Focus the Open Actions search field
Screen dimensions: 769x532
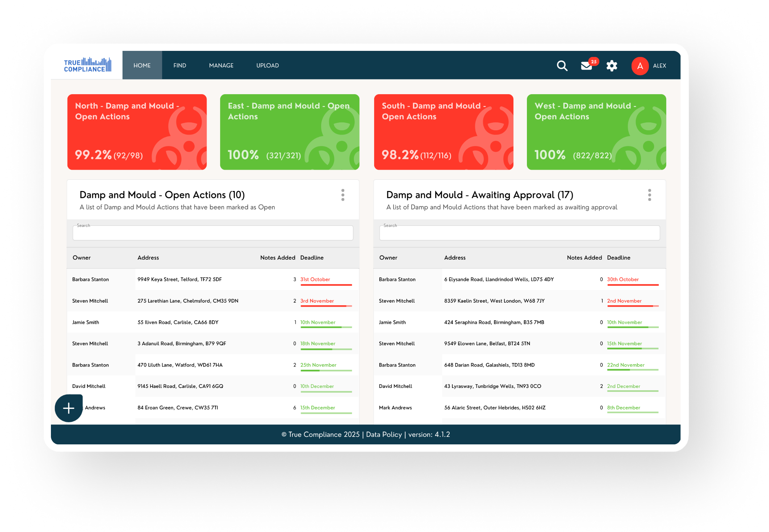213,233
